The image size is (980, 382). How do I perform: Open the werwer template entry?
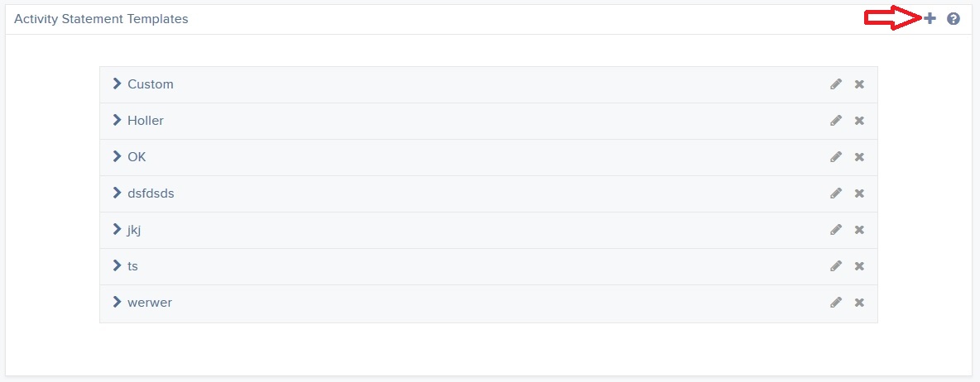click(488, 303)
